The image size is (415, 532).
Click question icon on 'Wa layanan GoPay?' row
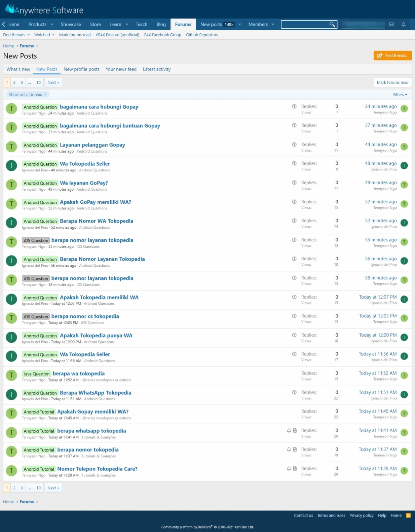[294, 182]
